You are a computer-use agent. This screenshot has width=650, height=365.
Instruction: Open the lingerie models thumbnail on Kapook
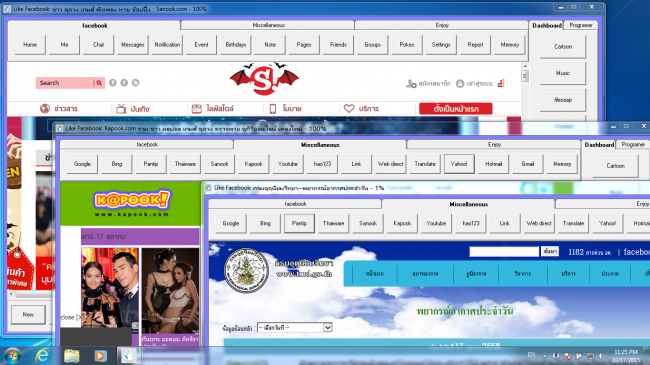point(170,291)
